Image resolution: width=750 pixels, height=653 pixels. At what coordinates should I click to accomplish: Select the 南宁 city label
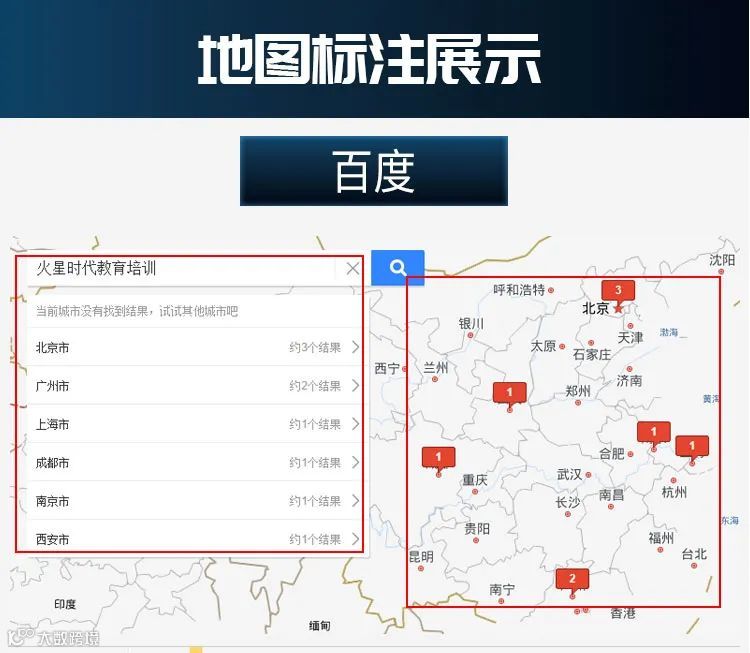pos(502,590)
